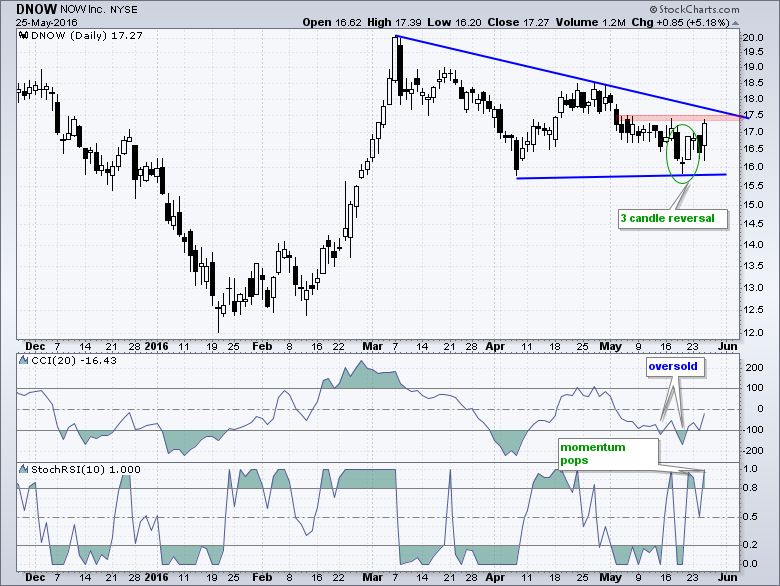The image size is (780, 586).
Task: Click the blue 'oversold' annotation label
Action: pyautogui.click(x=676, y=367)
